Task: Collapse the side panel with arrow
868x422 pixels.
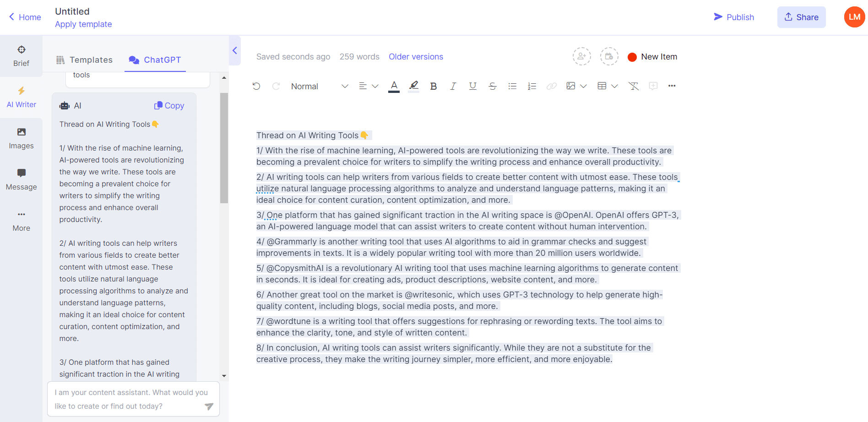Action: point(235,50)
